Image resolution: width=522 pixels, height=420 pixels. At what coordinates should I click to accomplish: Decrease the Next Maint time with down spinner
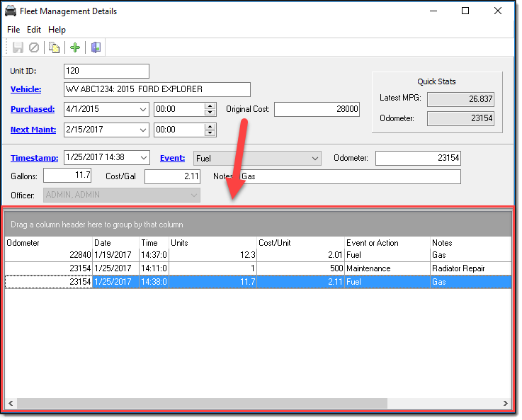pyautogui.click(x=210, y=133)
